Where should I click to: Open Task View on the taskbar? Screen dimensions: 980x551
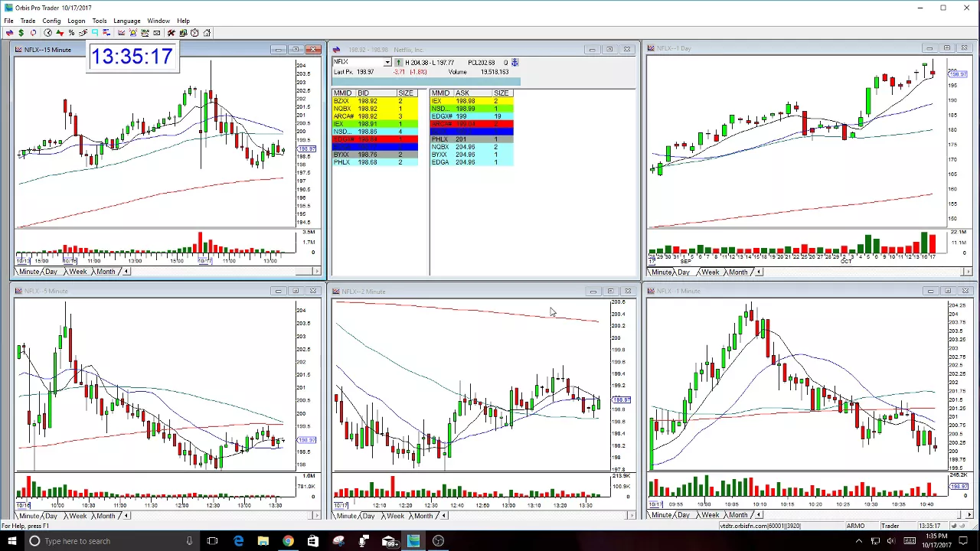click(x=212, y=541)
